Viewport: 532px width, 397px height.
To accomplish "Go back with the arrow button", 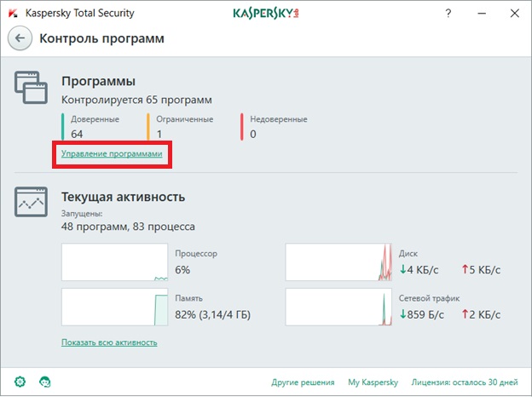I will (20, 38).
